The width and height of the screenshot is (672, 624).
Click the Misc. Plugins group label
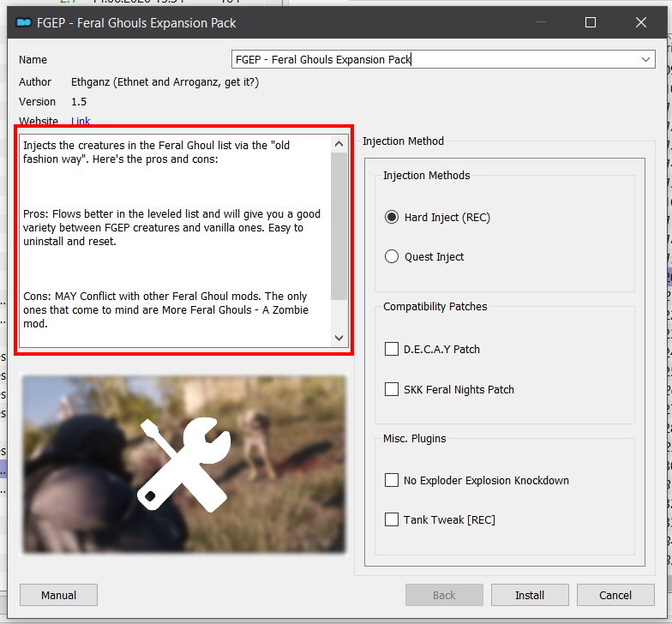coord(415,439)
